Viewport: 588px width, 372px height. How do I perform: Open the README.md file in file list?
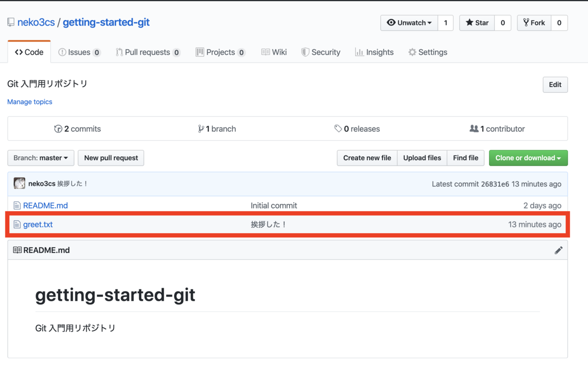pos(45,205)
